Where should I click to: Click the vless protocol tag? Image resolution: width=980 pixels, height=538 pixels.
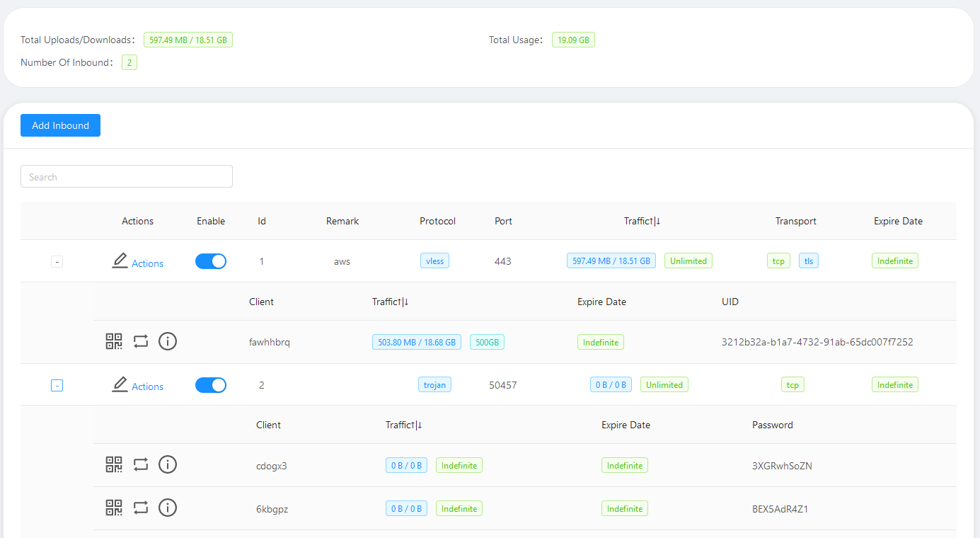(x=434, y=261)
